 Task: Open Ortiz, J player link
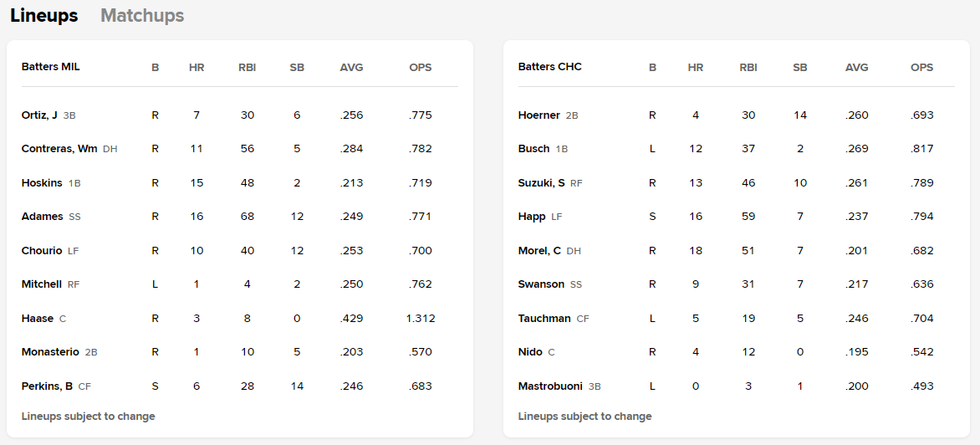point(39,115)
